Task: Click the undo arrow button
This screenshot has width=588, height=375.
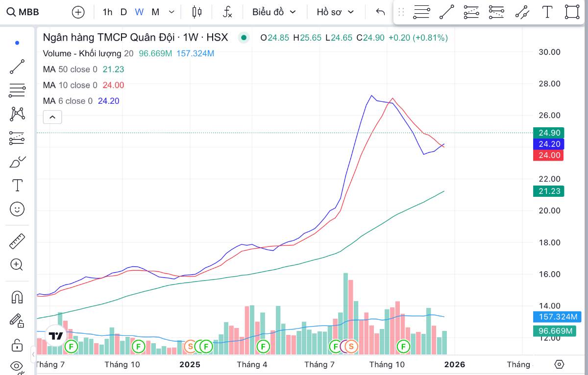Action: pyautogui.click(x=380, y=12)
